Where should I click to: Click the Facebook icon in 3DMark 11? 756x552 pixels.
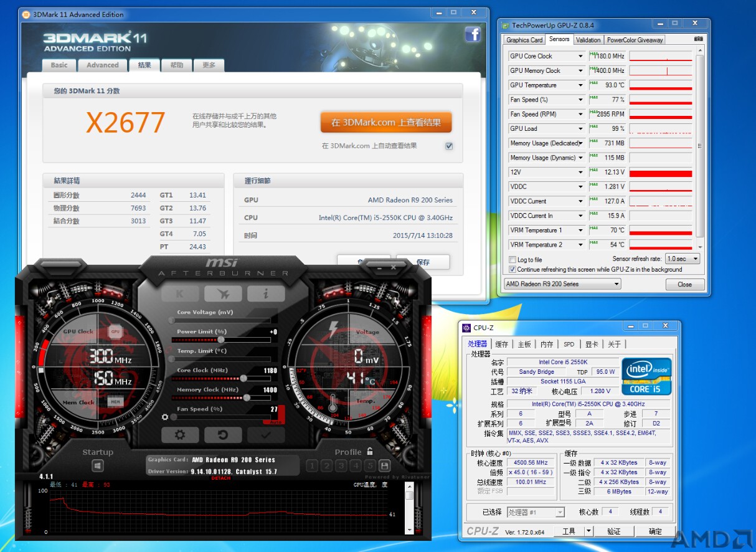tap(473, 34)
